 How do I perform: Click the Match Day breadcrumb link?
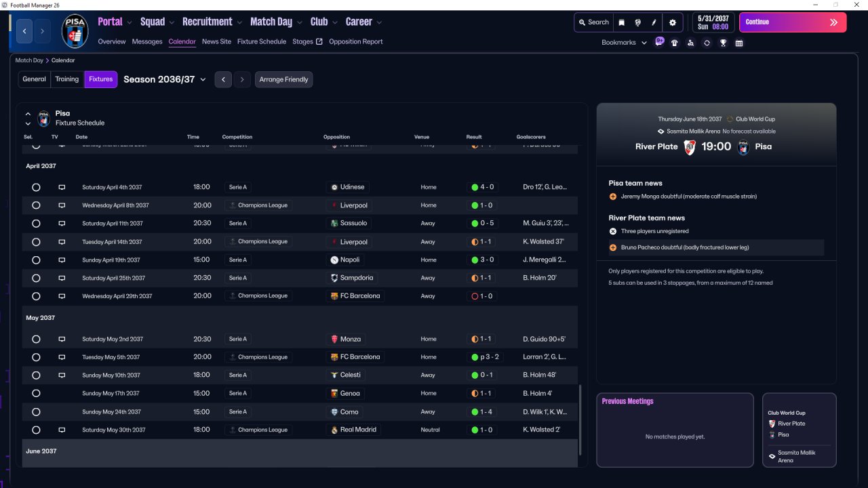click(29, 60)
